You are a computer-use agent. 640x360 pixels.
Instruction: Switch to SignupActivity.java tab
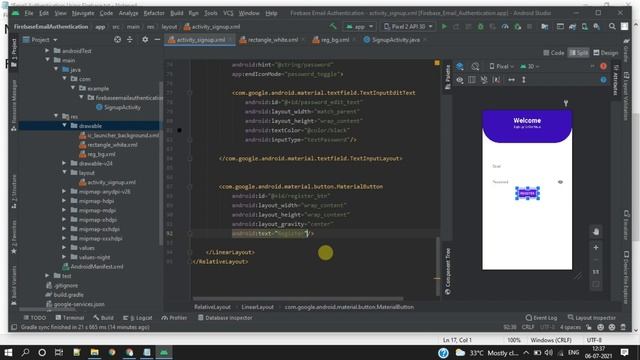coord(395,40)
